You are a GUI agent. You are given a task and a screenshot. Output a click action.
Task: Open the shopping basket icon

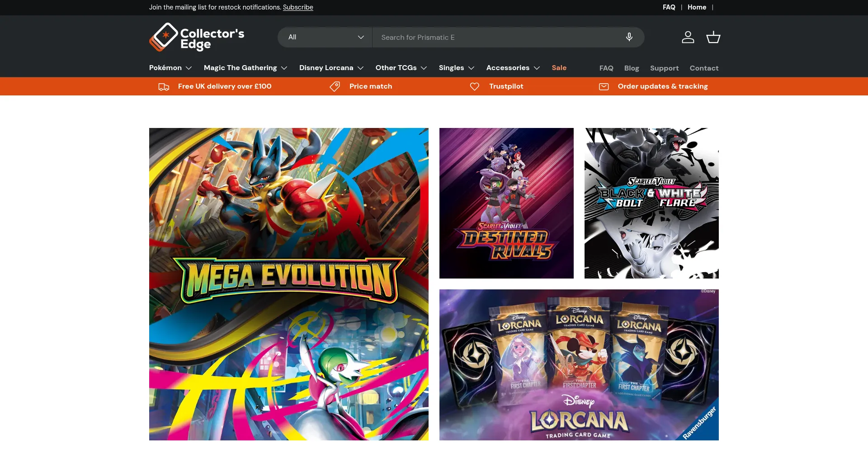tap(713, 37)
